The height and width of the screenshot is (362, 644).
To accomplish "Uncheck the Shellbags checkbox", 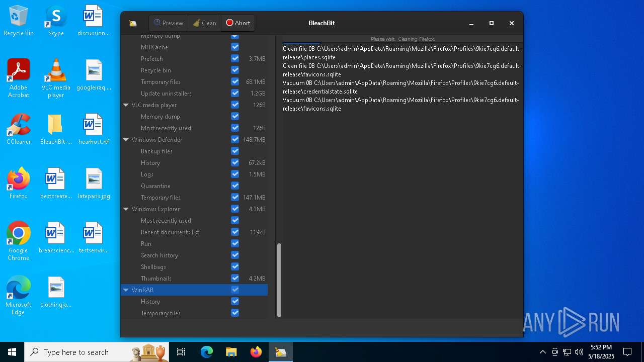I will 235,266.
